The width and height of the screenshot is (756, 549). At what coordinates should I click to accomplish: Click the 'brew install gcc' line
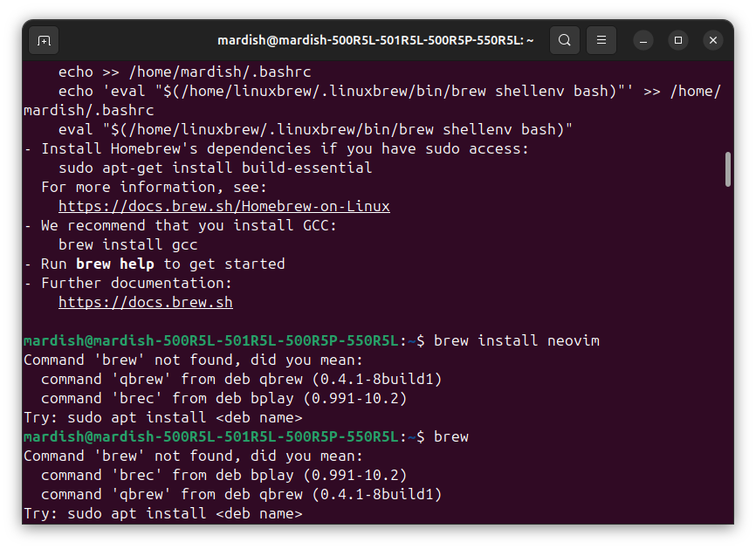127,245
